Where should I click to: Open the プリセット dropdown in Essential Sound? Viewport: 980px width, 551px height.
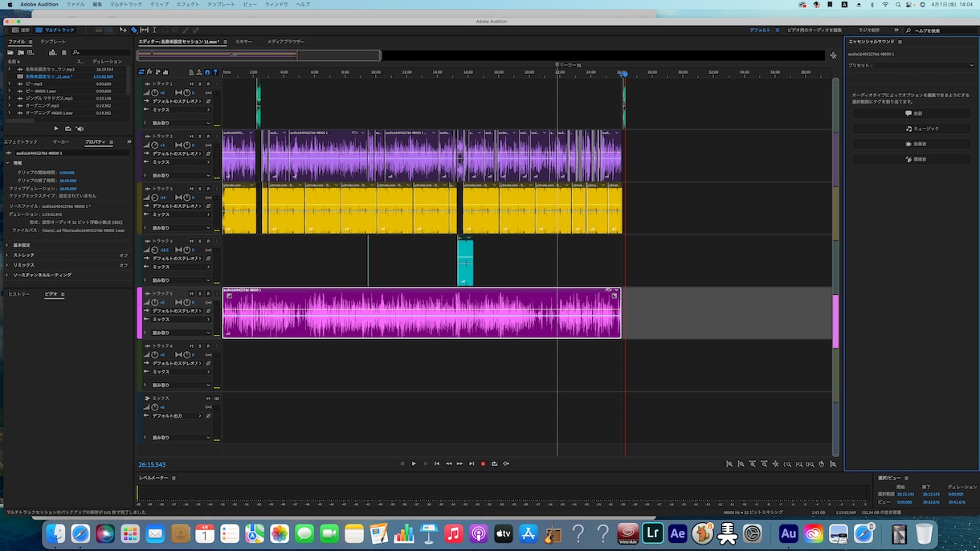pos(923,65)
